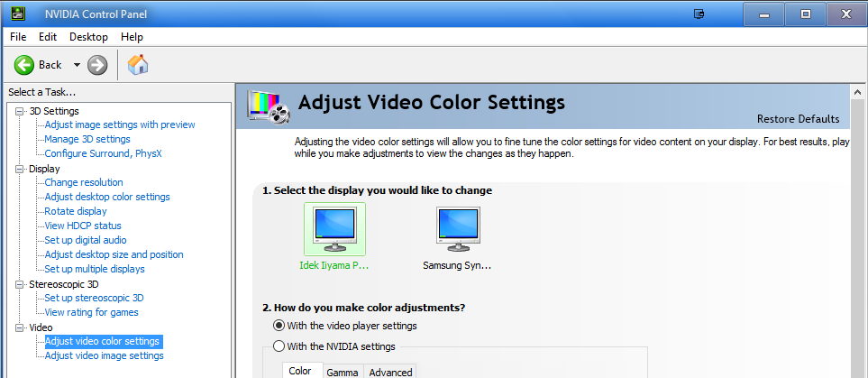Viewport: 868px width, 378px height.
Task: Click the Forward arrow icon
Action: click(97, 65)
